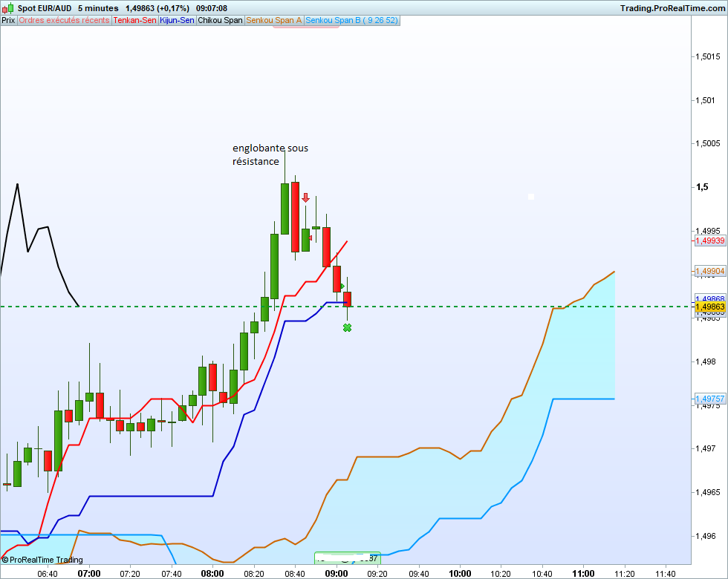Click the 11:00 time axis label

pos(583,573)
